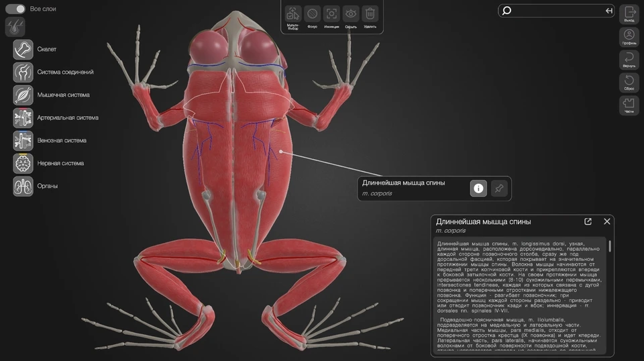Toggle the 'Все слои' switch
Image resolution: width=644 pixels, height=361 pixels.
pyautogui.click(x=15, y=9)
